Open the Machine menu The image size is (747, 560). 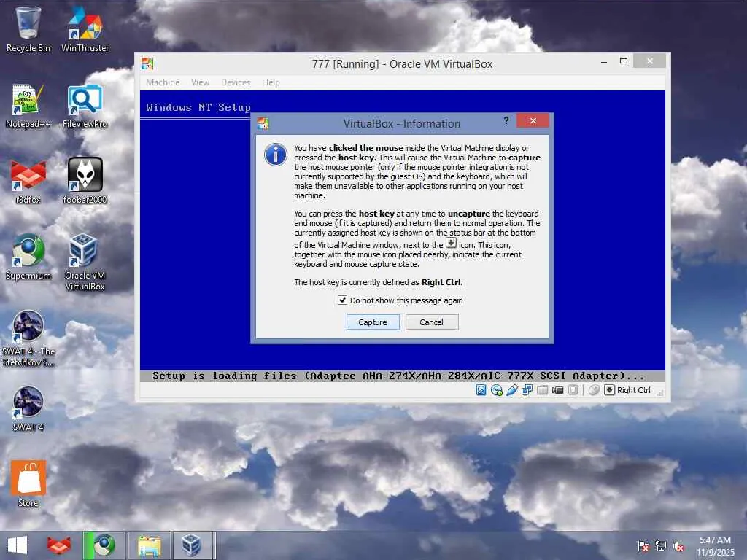point(163,82)
